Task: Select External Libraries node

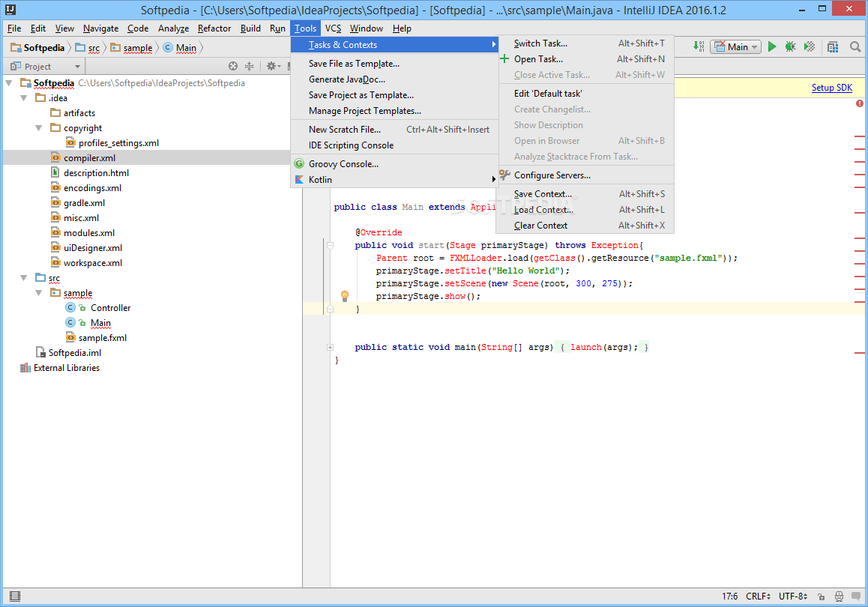Action: [67, 367]
